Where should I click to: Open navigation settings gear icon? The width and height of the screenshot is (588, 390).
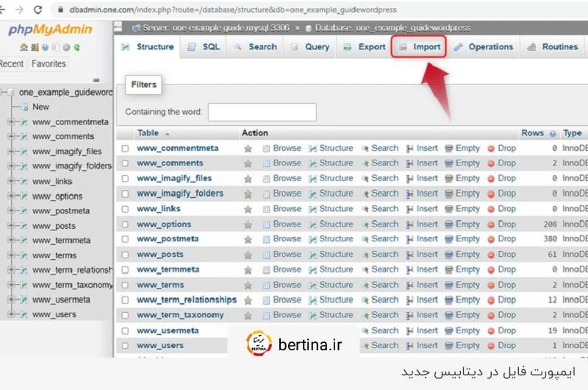point(66,47)
